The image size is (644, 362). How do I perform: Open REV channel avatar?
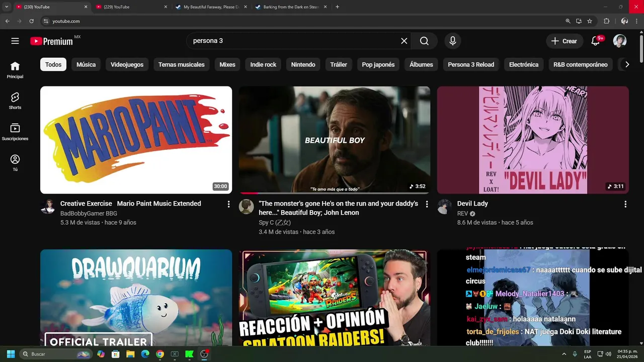444,207
